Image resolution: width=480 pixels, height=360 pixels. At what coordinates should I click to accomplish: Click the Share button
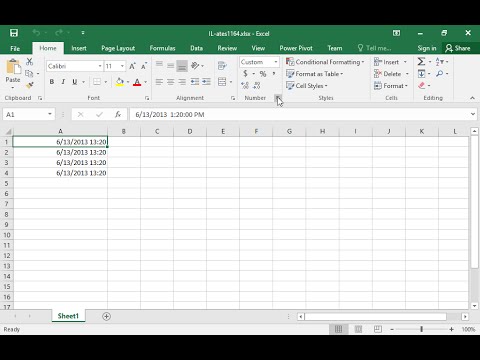coord(458,48)
